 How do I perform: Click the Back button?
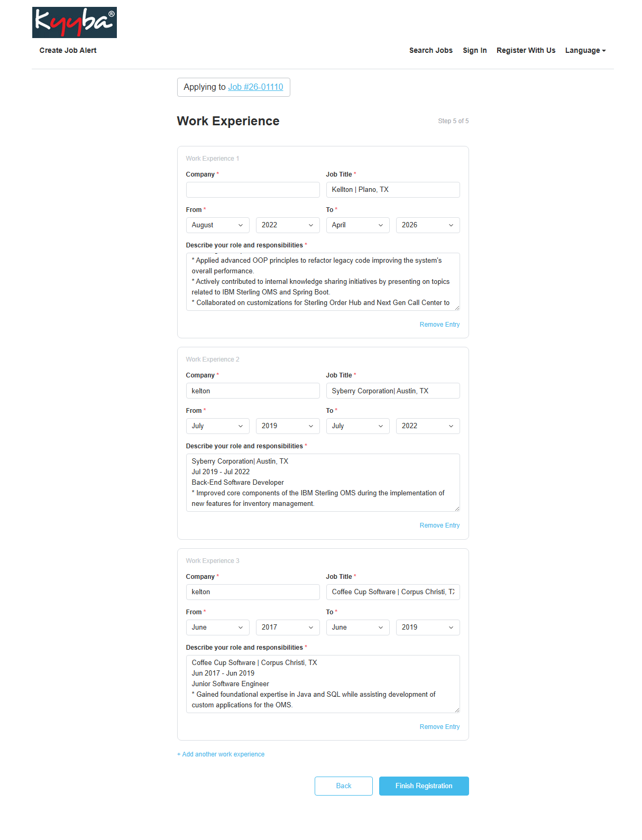click(344, 786)
